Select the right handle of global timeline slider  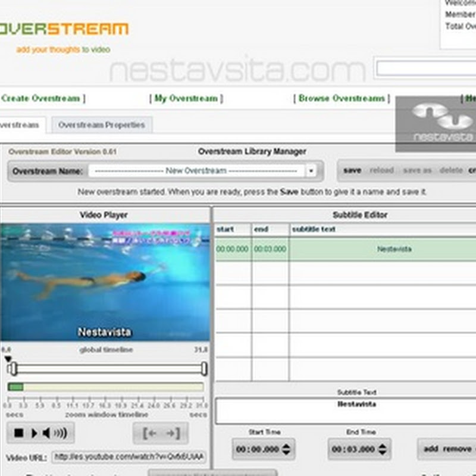204,368
